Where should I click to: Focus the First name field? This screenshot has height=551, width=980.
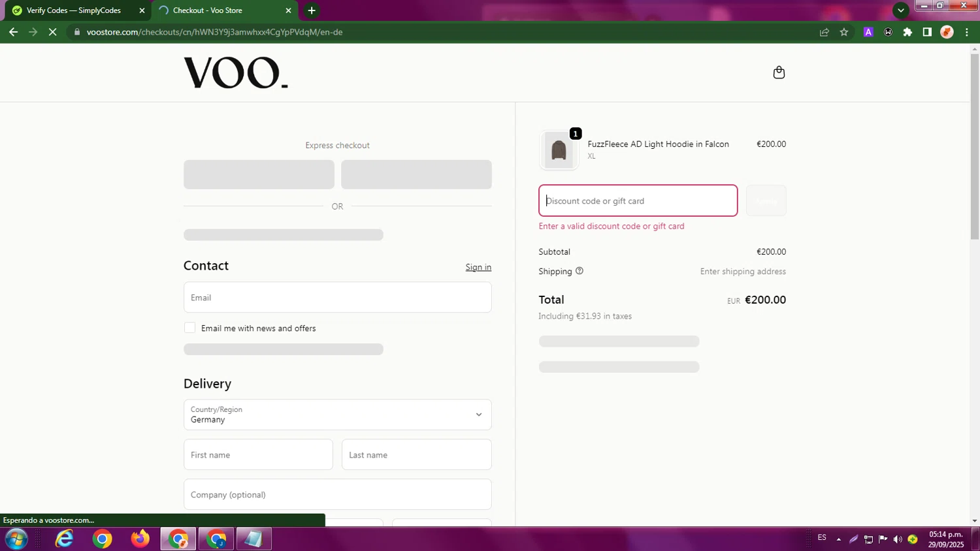(x=258, y=454)
